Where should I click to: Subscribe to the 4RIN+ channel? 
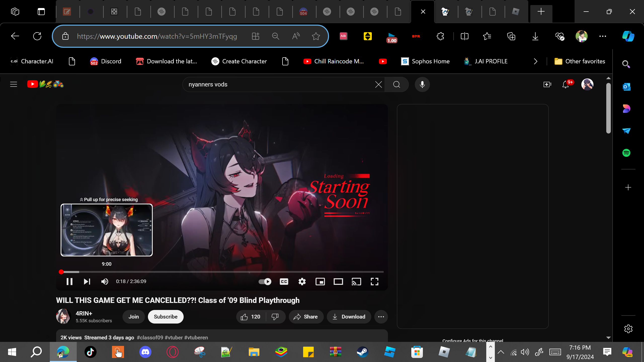[x=166, y=317]
